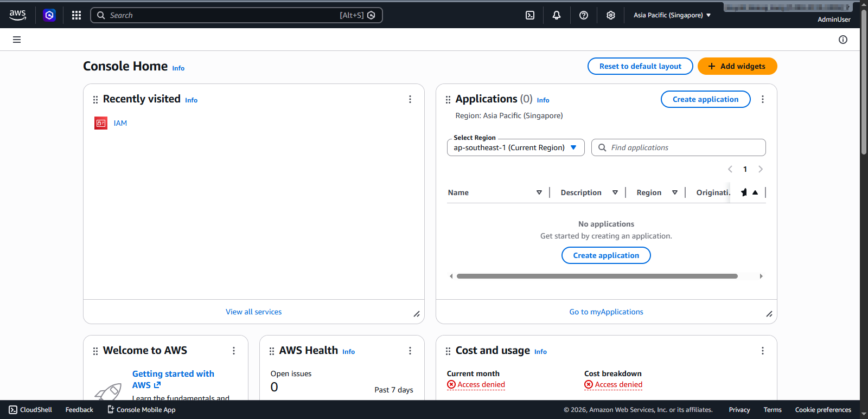Image resolution: width=868 pixels, height=419 pixels.
Task: Open the page info panel icon
Action: click(843, 40)
